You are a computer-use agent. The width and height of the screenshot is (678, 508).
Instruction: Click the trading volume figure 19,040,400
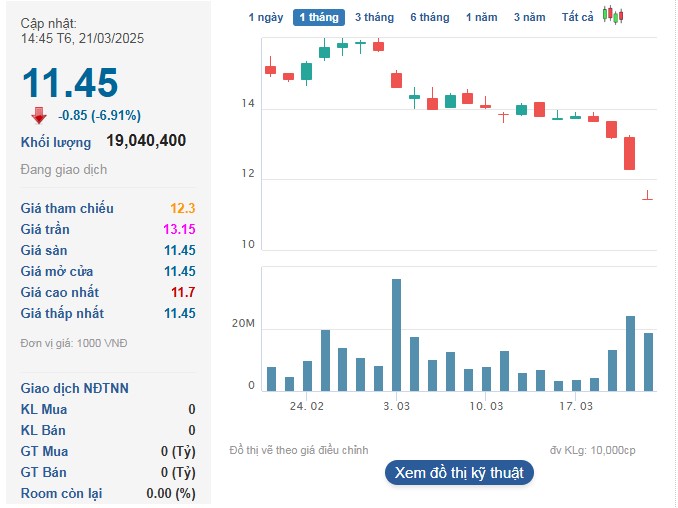pos(146,141)
